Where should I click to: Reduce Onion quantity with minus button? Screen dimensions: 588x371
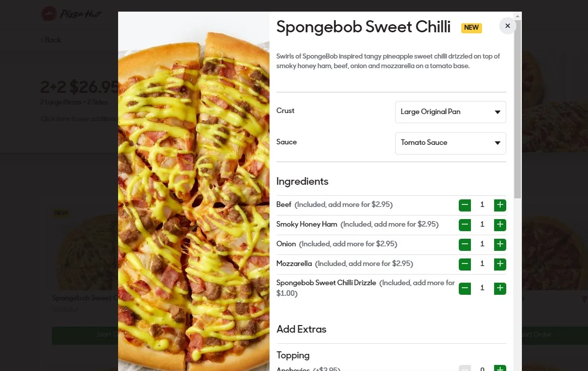[x=465, y=244]
